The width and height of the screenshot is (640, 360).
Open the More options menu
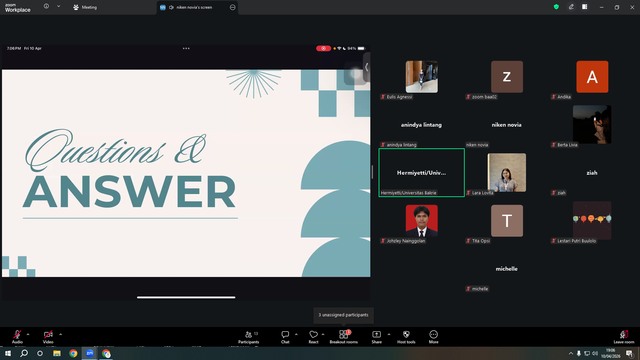(x=433, y=337)
